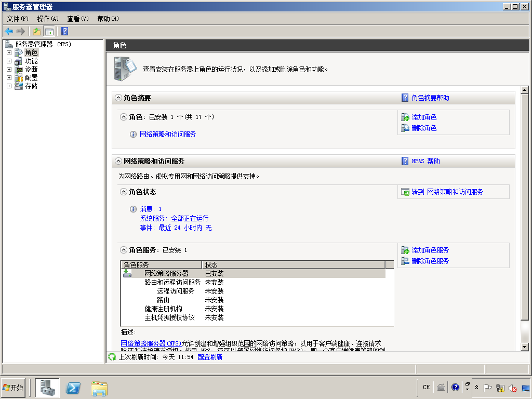Screen dimensions: 532x399
Task: Open Server Manager from the taskbar
Action: [47, 388]
